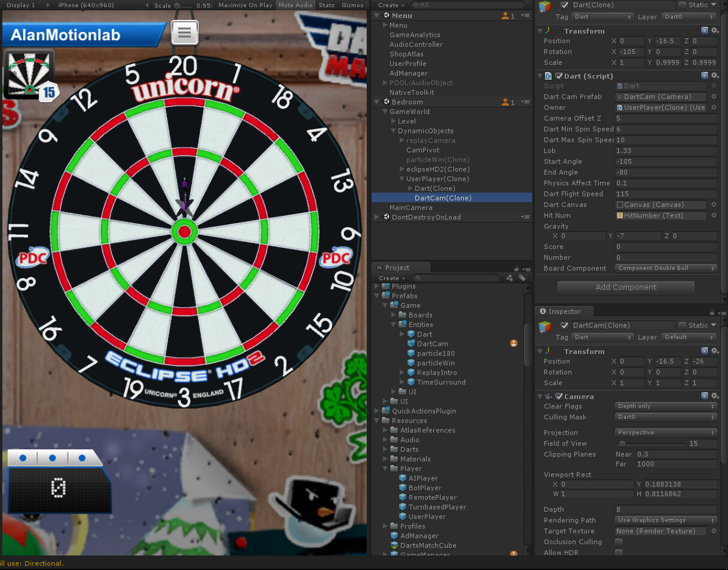
Task: Disable the Camera component checkbox
Action: pyautogui.click(x=559, y=396)
